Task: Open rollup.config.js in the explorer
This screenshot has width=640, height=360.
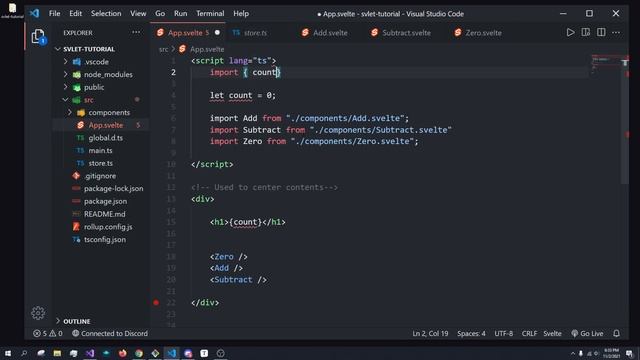Action: (x=108, y=227)
